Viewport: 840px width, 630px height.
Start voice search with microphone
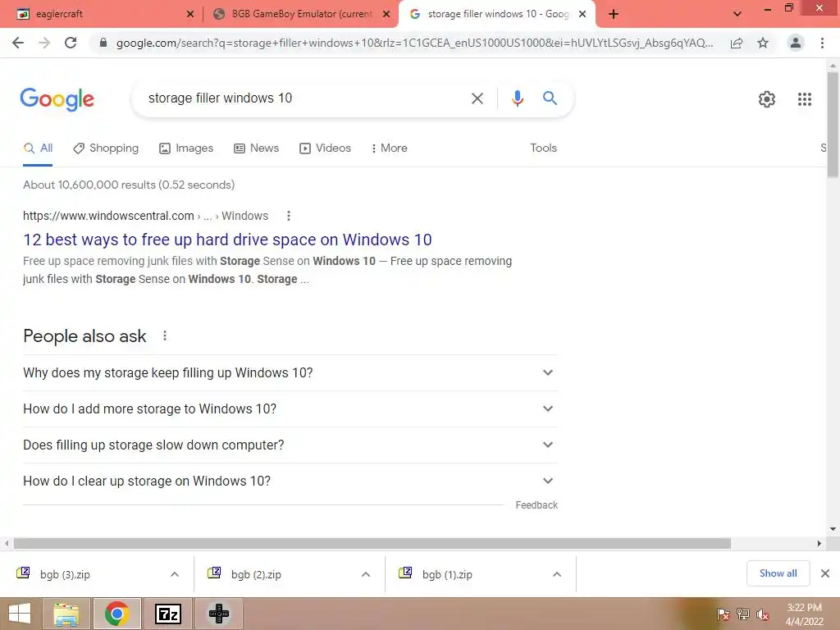tap(517, 98)
